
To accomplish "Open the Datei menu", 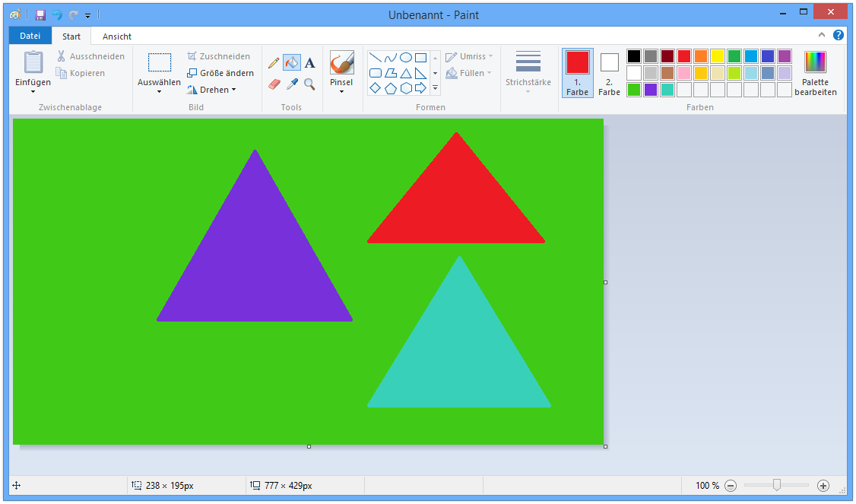I will click(x=30, y=35).
